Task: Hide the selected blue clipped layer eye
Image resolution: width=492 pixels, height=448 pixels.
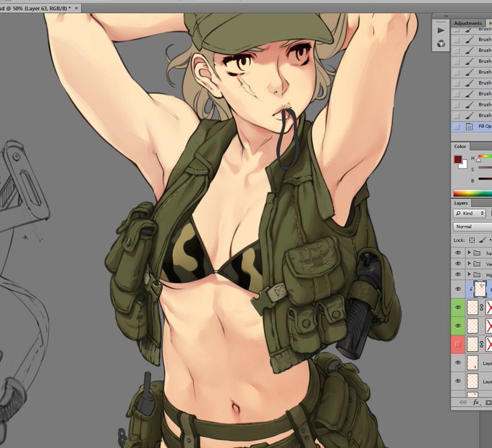Action: tap(458, 289)
